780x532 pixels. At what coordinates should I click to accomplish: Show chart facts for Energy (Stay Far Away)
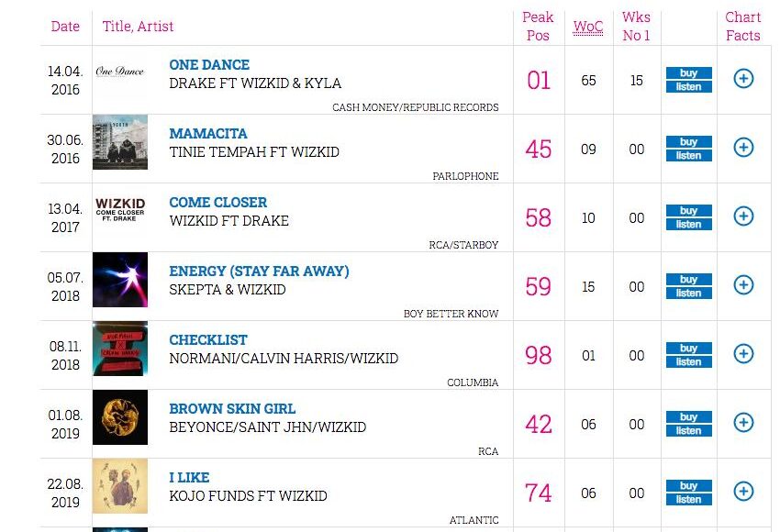[x=743, y=285]
